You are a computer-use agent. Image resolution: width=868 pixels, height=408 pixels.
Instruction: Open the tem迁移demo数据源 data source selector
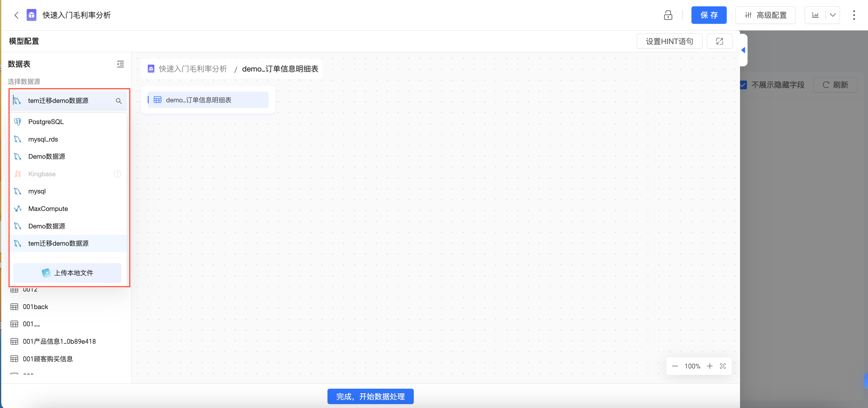pos(64,101)
